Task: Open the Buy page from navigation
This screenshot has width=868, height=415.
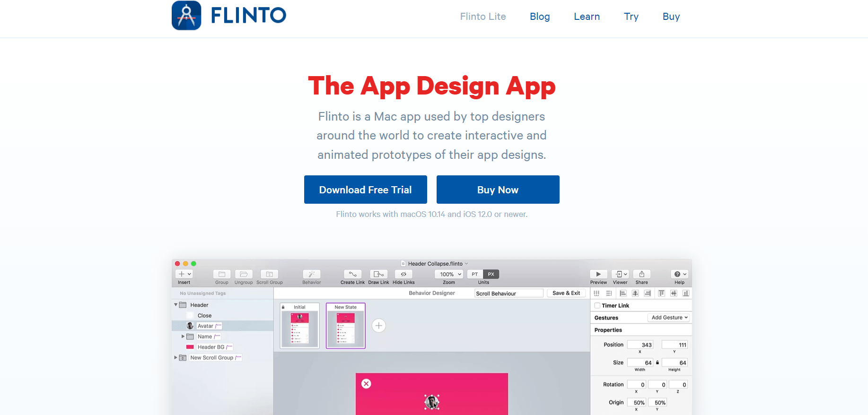Action: point(671,17)
